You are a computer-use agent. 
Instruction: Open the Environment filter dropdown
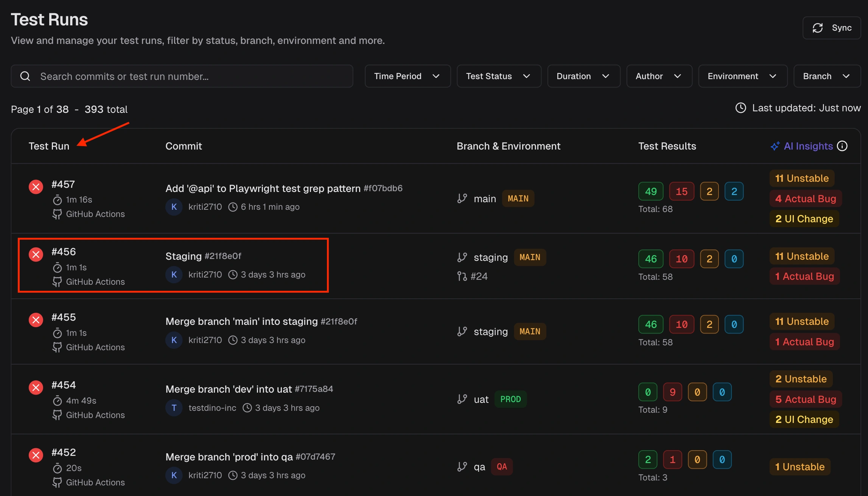742,76
